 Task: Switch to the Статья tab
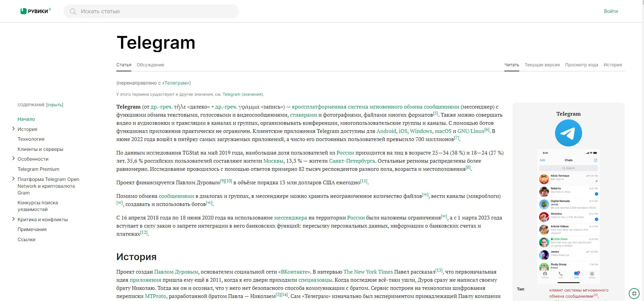[x=124, y=65]
